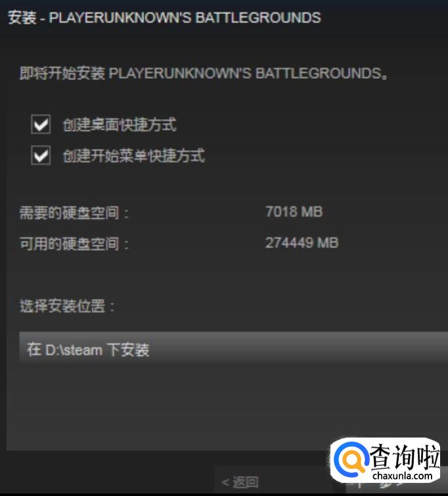Click the chaxunla magnifier logo icon
The width and height of the screenshot is (448, 496).
pos(351,460)
